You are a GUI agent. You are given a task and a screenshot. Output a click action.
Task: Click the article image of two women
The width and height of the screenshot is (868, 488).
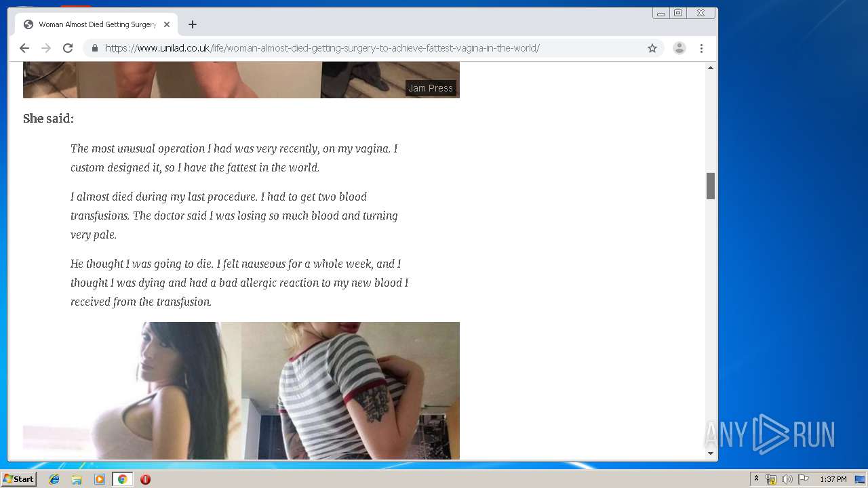pos(241,390)
